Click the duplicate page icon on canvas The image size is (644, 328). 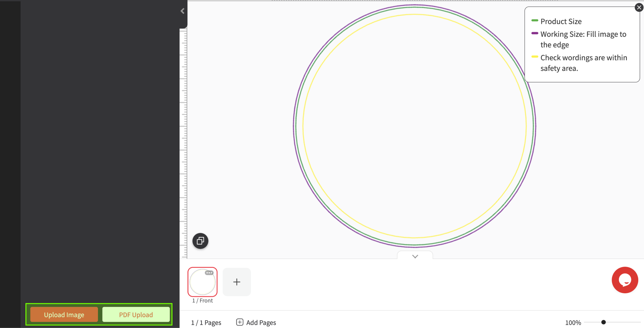[200, 241]
